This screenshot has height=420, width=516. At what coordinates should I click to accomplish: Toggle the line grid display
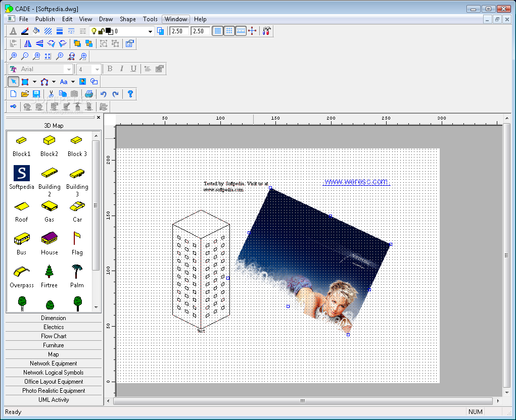(x=217, y=31)
